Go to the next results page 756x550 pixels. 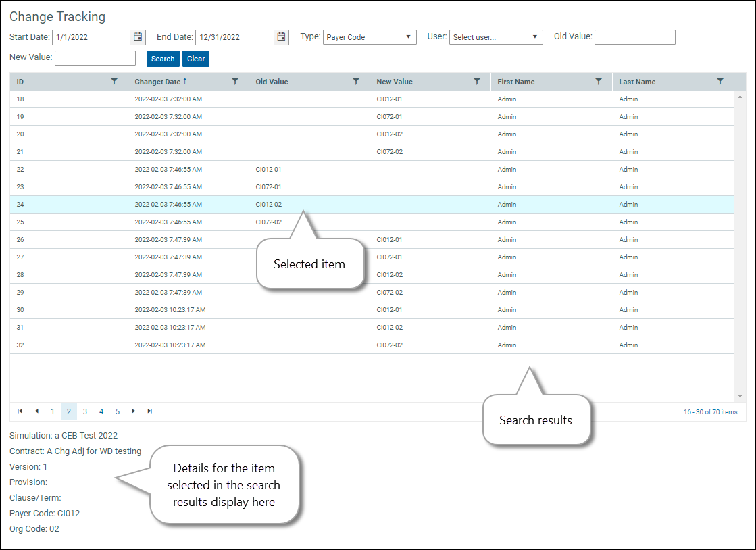pyautogui.click(x=133, y=411)
